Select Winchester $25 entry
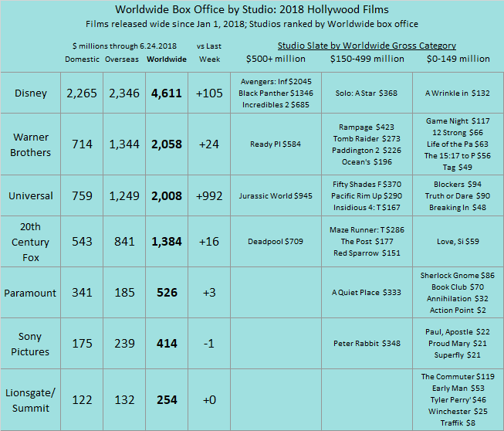The image size is (504, 431). pyautogui.click(x=458, y=411)
